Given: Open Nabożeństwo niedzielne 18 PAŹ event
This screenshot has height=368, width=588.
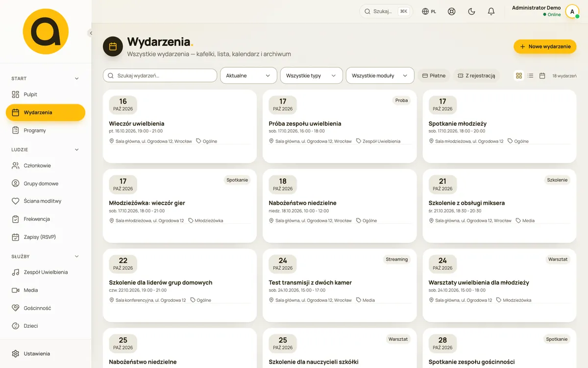Looking at the screenshot, I should 340,206.
